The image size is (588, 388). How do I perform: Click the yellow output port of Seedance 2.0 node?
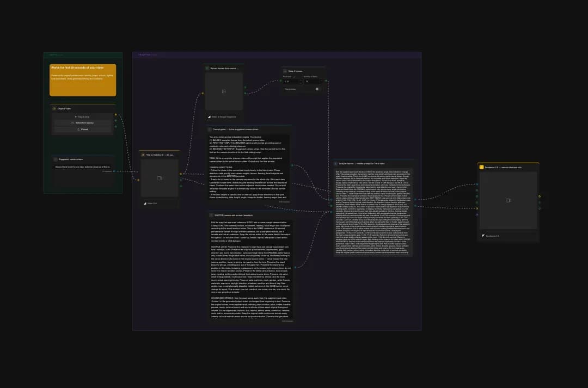540,196
